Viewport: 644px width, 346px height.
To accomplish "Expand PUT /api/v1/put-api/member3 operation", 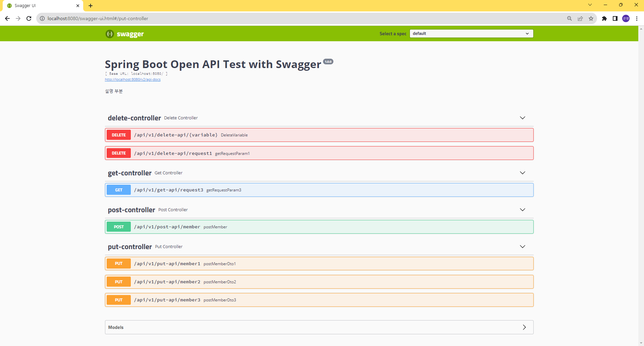I will pyautogui.click(x=319, y=300).
